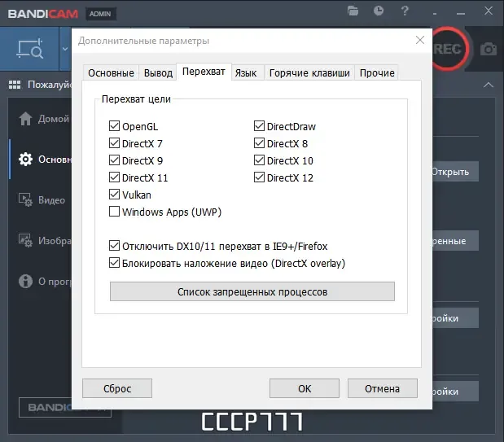
Task: Open the Прочие tab
Action: pos(377,73)
